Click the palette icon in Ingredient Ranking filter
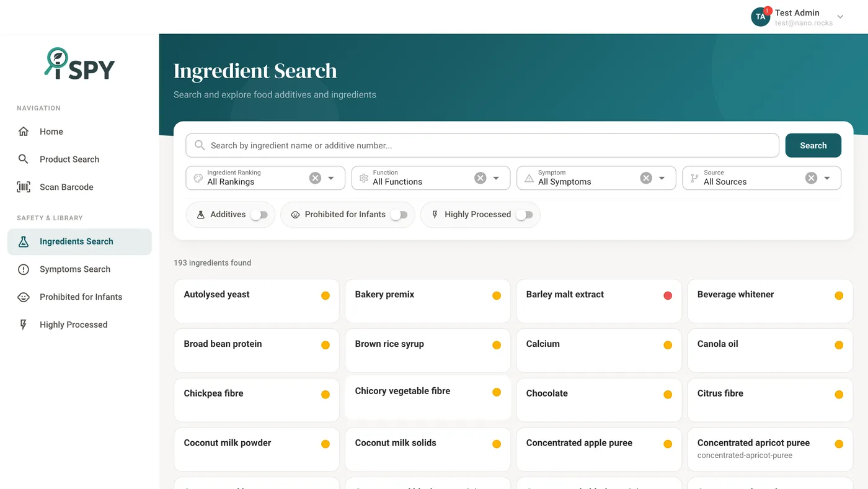Viewport: 868px width, 489px height. tap(198, 178)
